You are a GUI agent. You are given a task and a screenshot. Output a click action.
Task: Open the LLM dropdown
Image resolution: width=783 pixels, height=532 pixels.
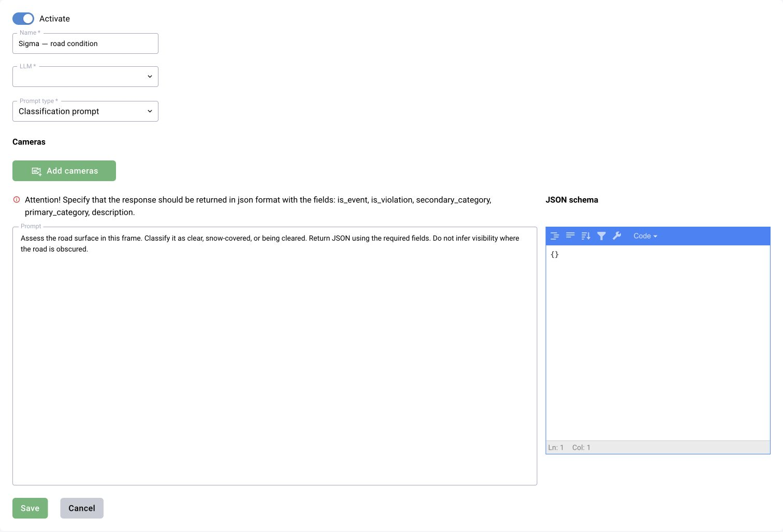(85, 77)
